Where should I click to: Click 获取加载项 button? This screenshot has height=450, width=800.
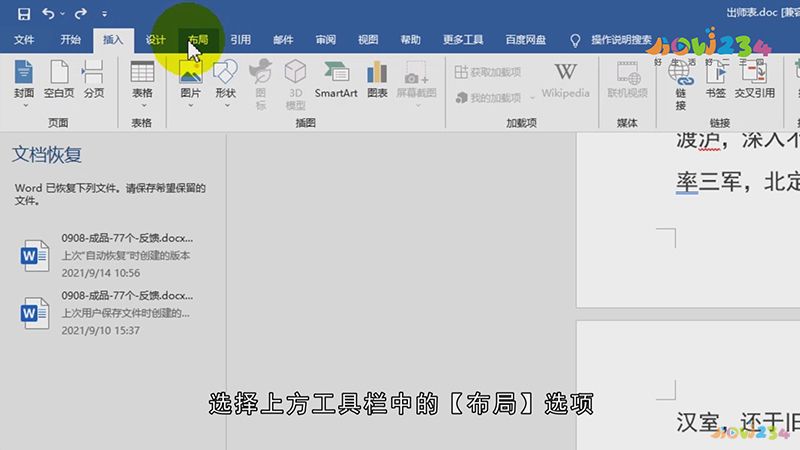pyautogui.click(x=488, y=72)
